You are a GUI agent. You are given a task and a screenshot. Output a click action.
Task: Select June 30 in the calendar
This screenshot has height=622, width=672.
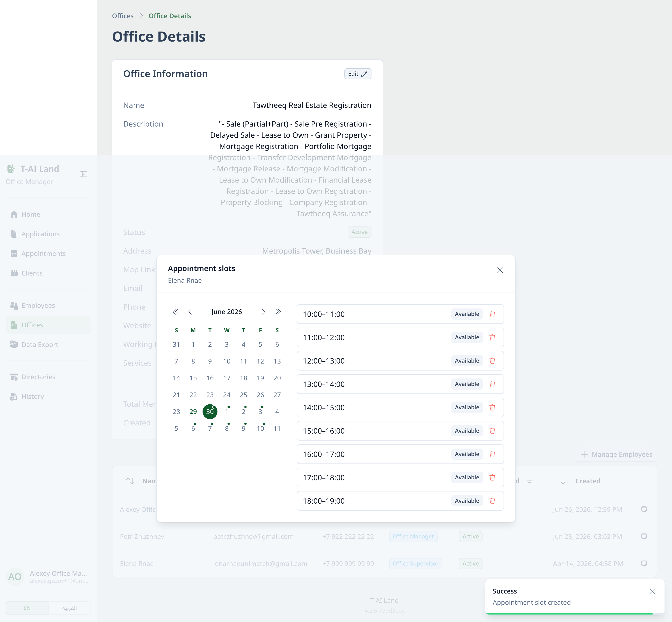[x=210, y=412]
